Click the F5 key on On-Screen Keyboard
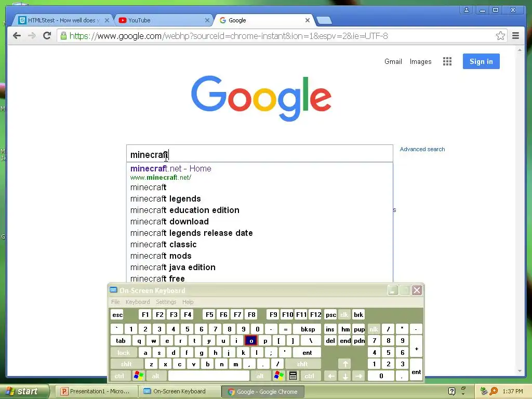532x399 pixels. tap(210, 315)
